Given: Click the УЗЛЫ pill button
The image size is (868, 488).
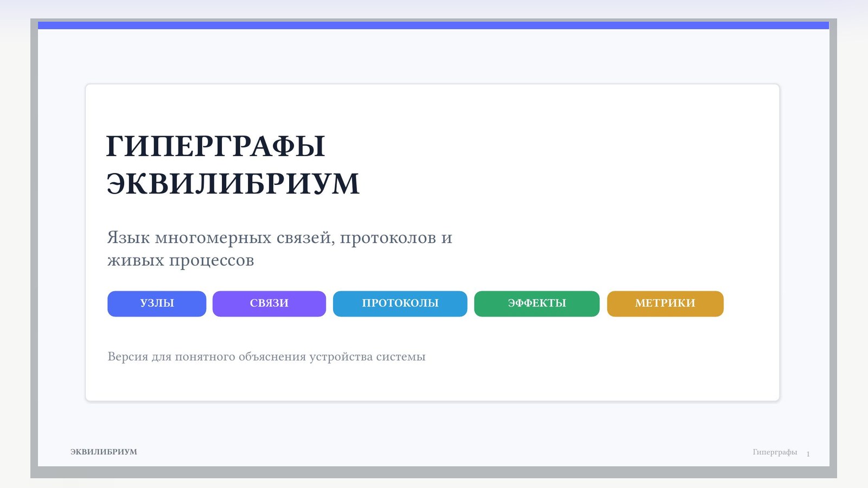Looking at the screenshot, I should point(157,304).
